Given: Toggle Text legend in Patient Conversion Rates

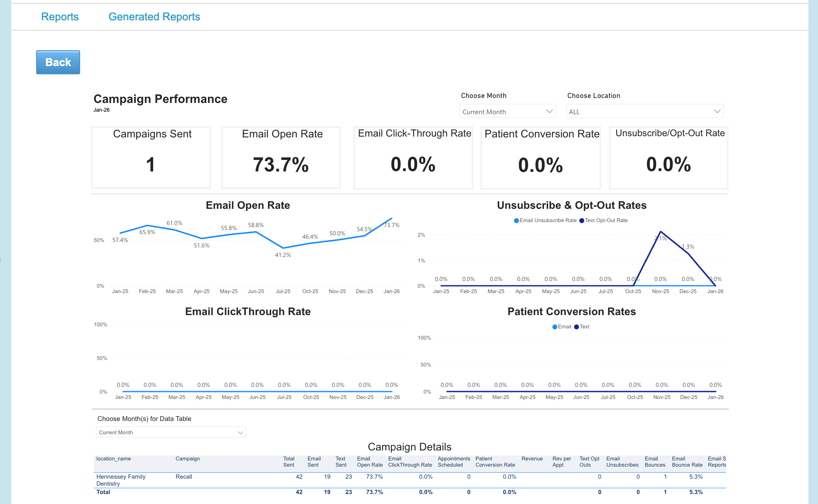Looking at the screenshot, I should pos(576,327).
